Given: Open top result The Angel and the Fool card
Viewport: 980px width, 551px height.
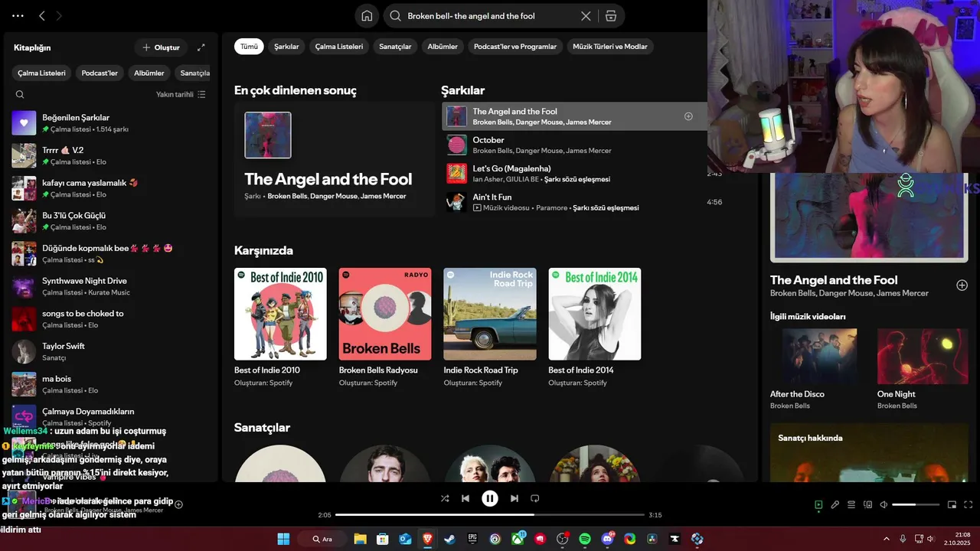Looking at the screenshot, I should [x=335, y=159].
